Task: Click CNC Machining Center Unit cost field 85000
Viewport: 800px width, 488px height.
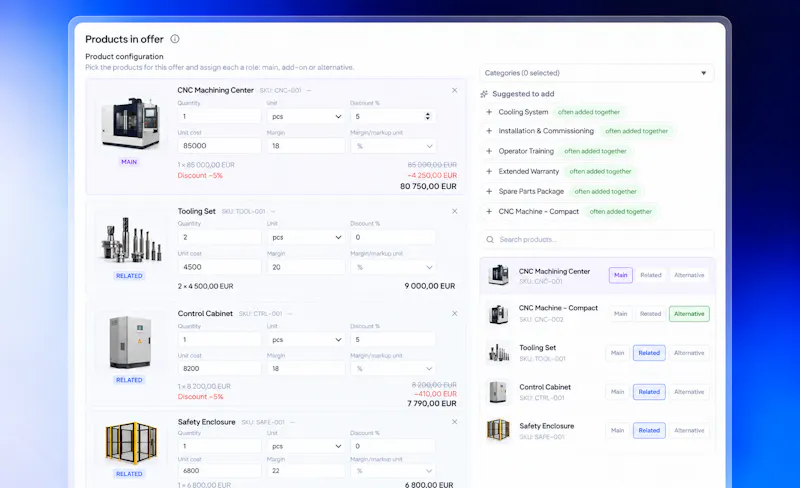Action: (x=219, y=146)
